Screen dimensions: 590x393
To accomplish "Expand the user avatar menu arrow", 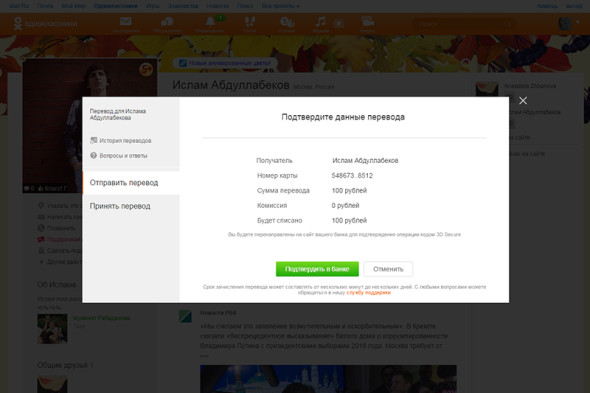I will click(578, 22).
